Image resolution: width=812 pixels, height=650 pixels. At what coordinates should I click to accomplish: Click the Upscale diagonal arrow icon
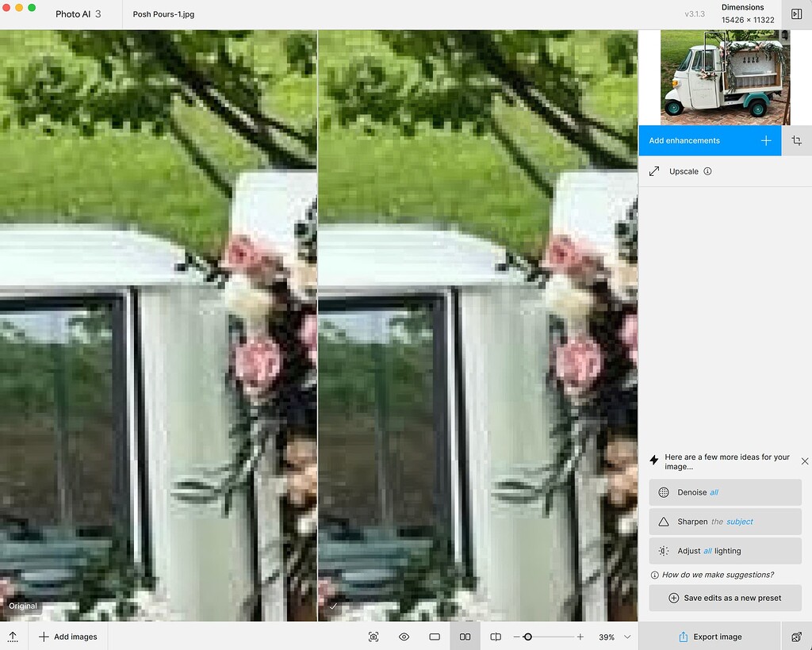pos(654,170)
